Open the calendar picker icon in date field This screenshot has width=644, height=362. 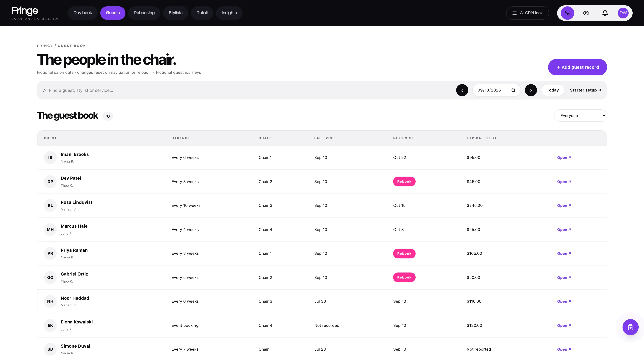click(x=513, y=90)
